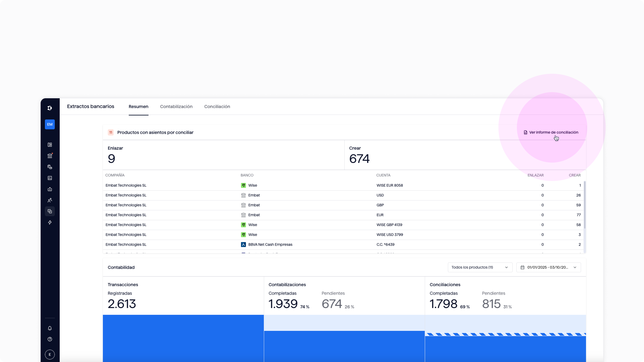This screenshot has width=644, height=362.
Task: Click the bank building icon with notification dot
Action: [x=50, y=156]
